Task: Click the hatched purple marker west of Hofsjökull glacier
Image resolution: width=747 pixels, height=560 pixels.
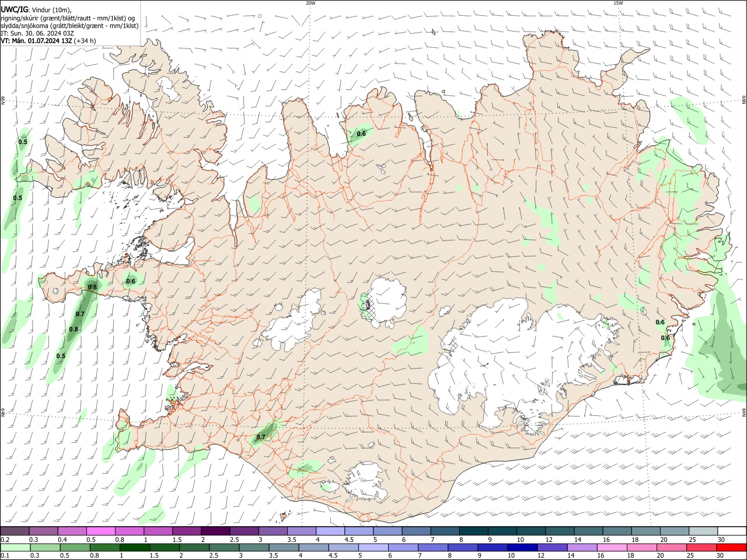Action: tap(367, 304)
